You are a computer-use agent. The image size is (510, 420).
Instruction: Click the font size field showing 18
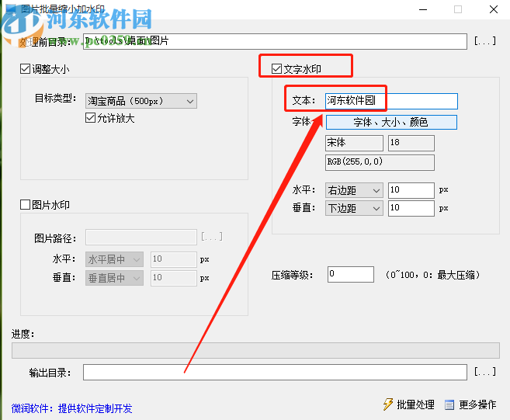tap(411, 143)
